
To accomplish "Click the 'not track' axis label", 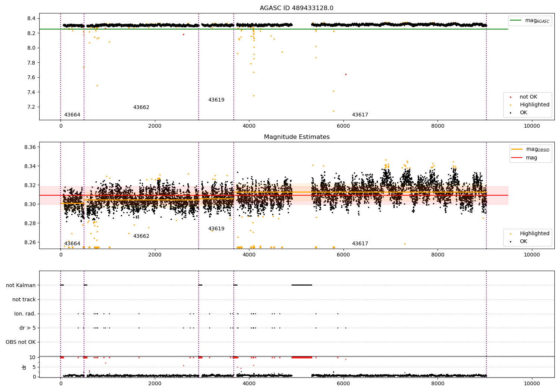I will point(24,299).
